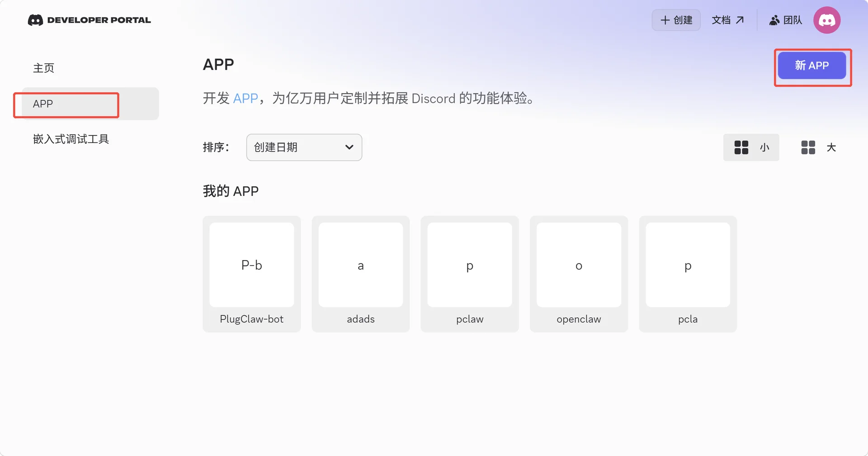Image resolution: width=868 pixels, height=456 pixels.
Task: Open the PlugClaw-bot application card
Action: (x=252, y=274)
